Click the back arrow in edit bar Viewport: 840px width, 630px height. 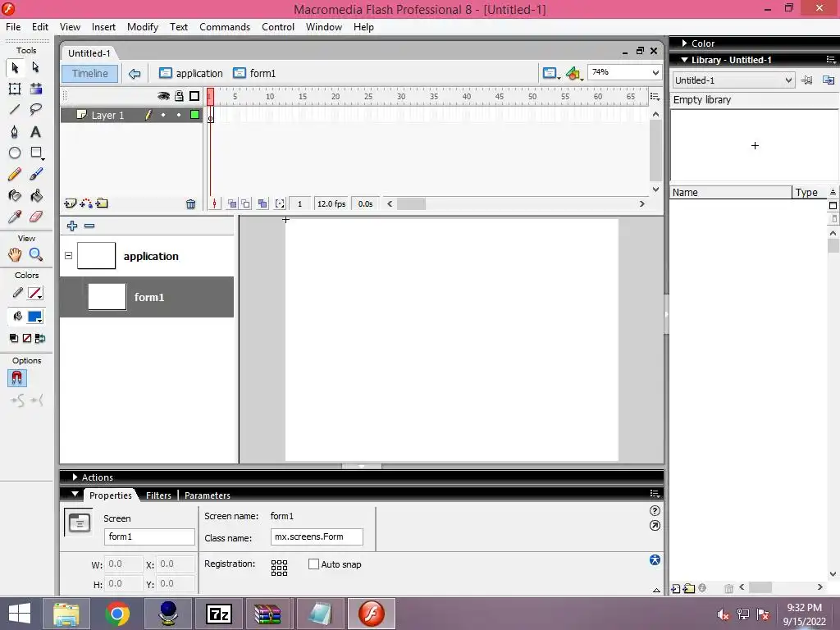point(135,73)
